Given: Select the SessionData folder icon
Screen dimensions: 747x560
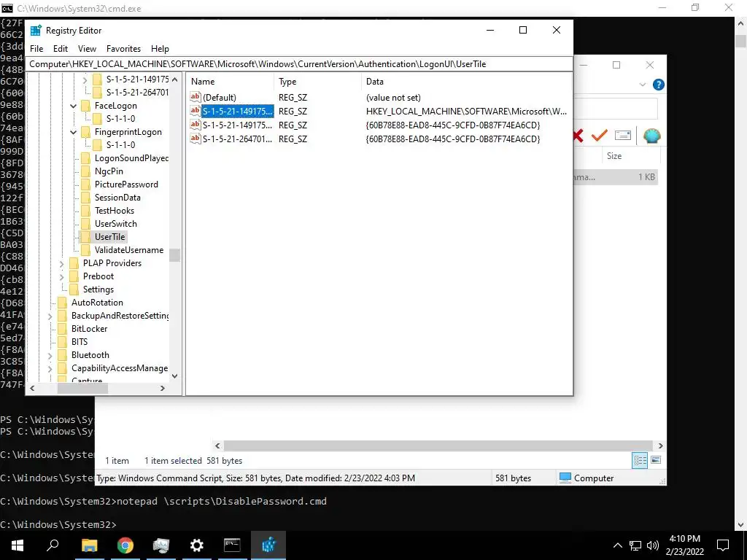Looking at the screenshot, I should click(x=86, y=198).
